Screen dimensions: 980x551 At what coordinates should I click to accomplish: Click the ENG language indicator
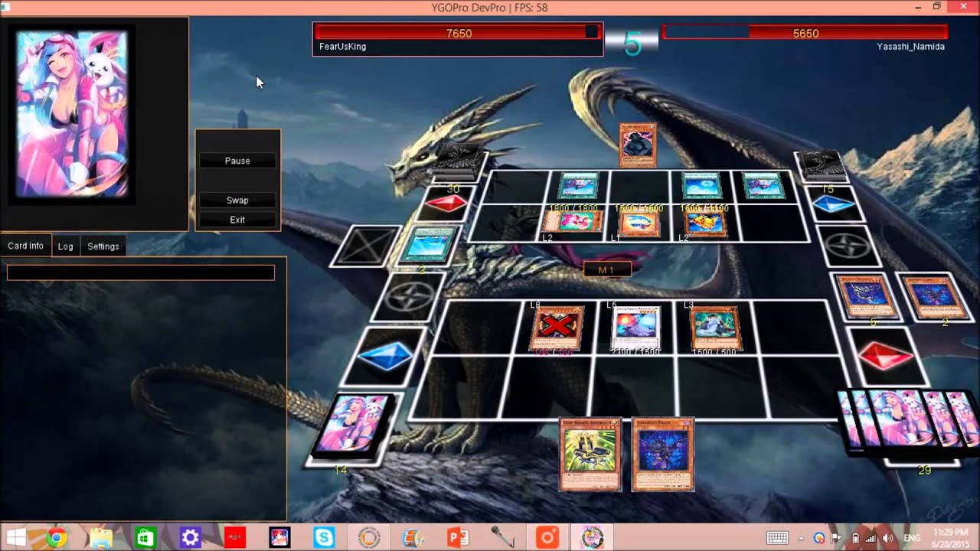pos(913,538)
